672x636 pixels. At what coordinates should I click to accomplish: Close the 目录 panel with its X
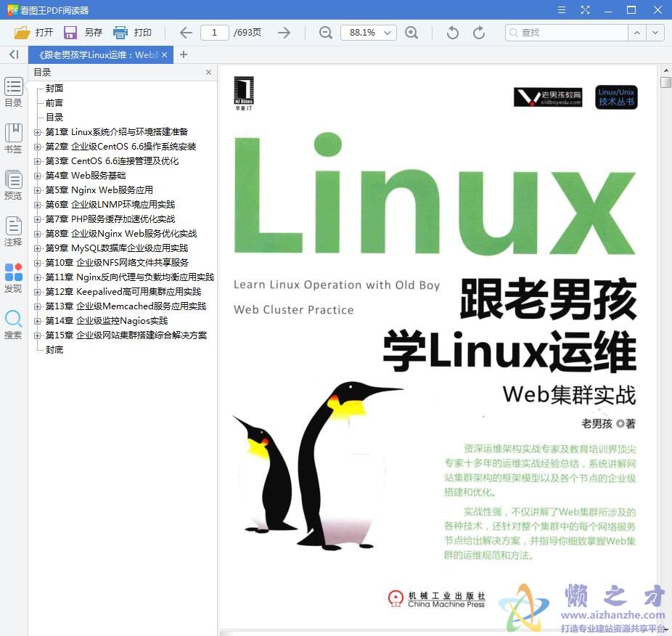tap(208, 72)
